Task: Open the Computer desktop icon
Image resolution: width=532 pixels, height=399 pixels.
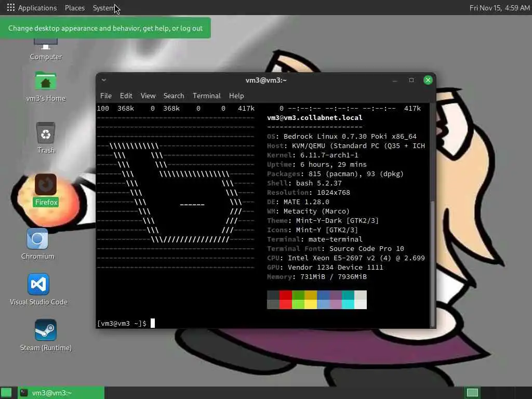Action: 46,50
